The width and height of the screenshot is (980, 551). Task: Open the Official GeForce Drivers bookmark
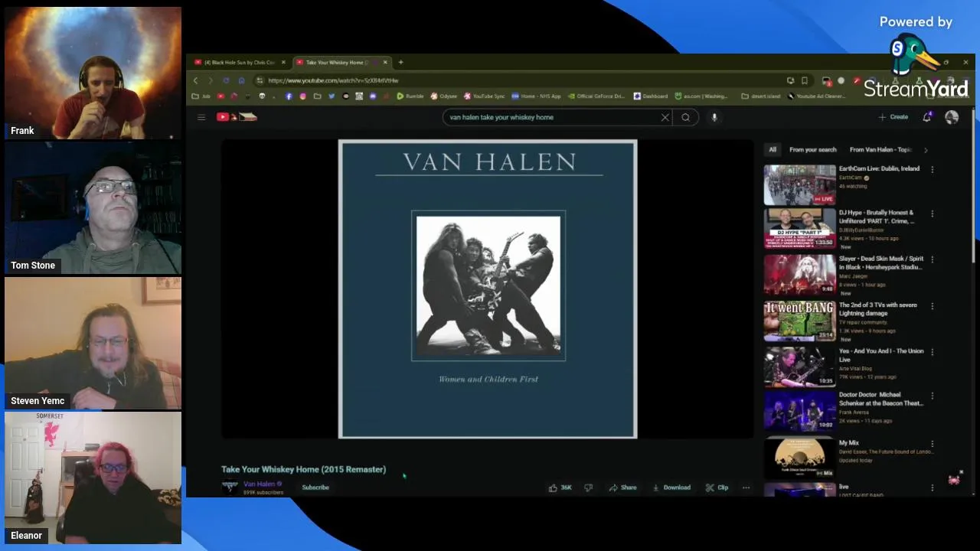click(596, 96)
